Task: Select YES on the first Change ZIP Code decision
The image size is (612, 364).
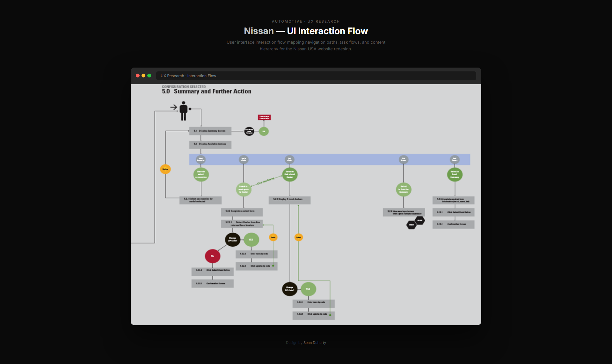Action: click(x=251, y=239)
